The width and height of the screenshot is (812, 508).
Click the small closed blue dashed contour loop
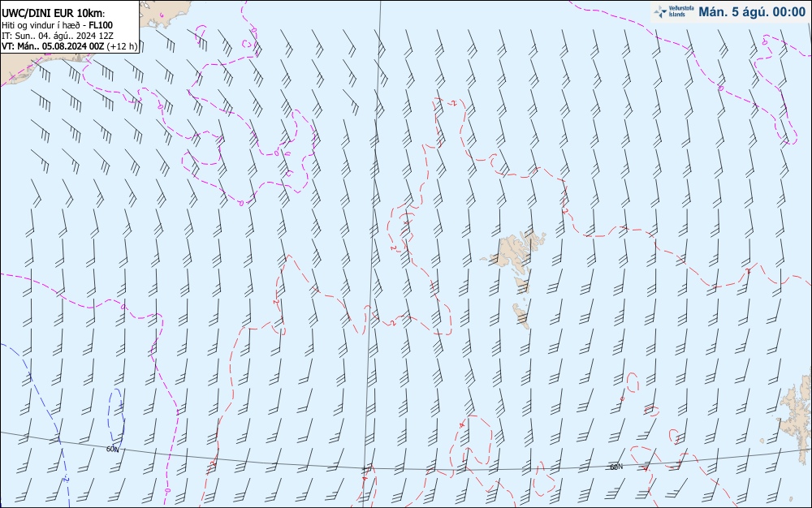coord(116,419)
